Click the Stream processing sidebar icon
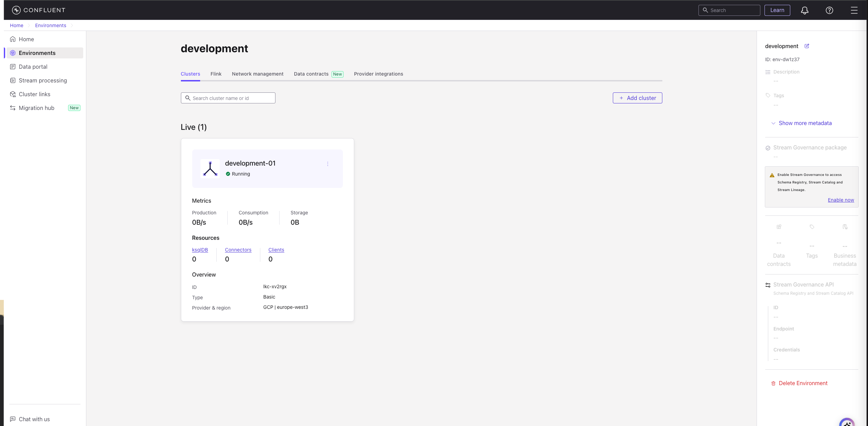 pos(13,80)
